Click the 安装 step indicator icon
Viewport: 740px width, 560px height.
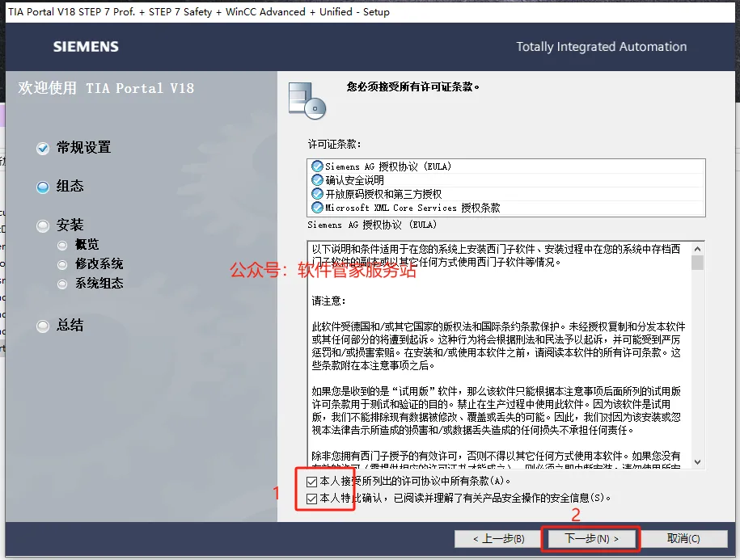[x=43, y=225]
